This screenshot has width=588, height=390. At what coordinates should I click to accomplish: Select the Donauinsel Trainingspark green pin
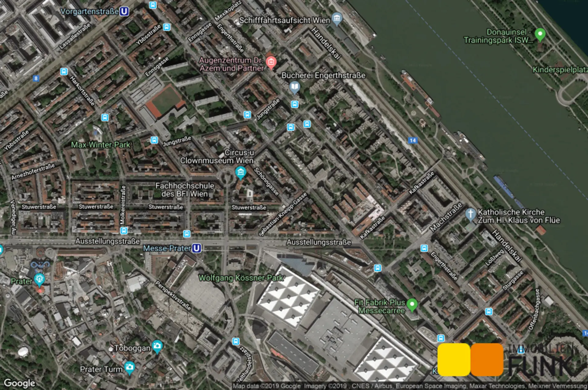point(540,34)
